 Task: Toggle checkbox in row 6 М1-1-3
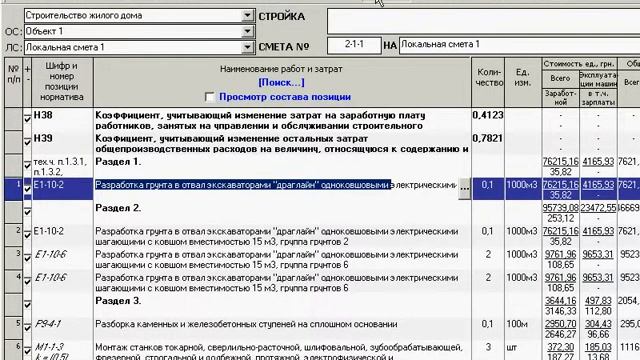(27, 351)
